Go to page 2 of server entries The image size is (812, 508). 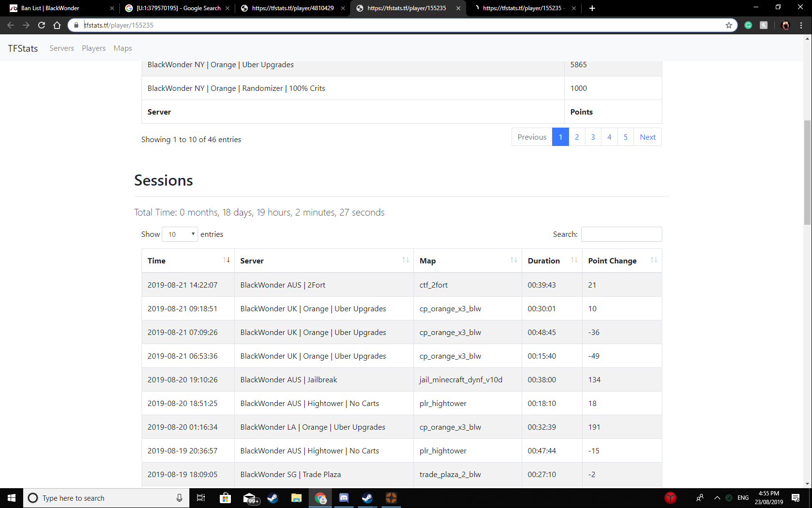[x=577, y=137]
